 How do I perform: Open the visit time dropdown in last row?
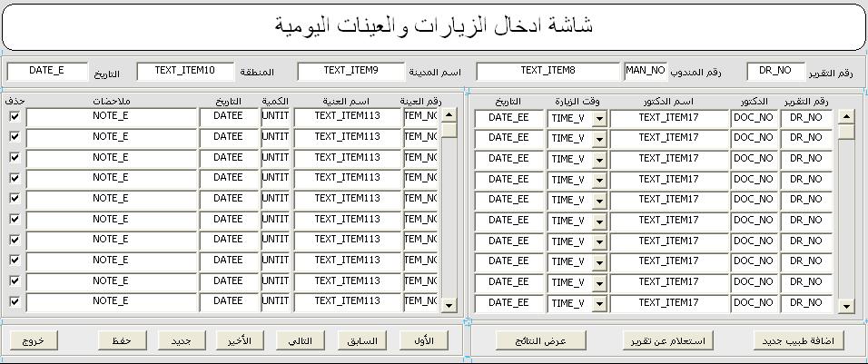click(599, 304)
